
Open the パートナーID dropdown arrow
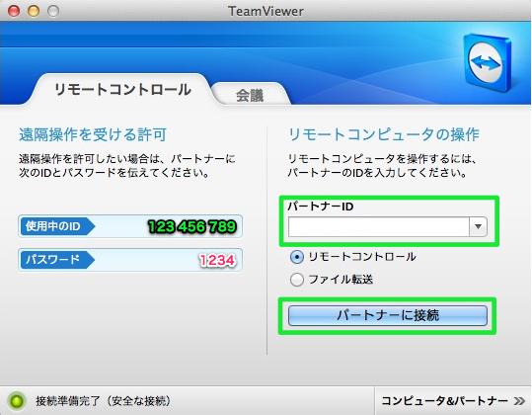pyautogui.click(x=478, y=226)
